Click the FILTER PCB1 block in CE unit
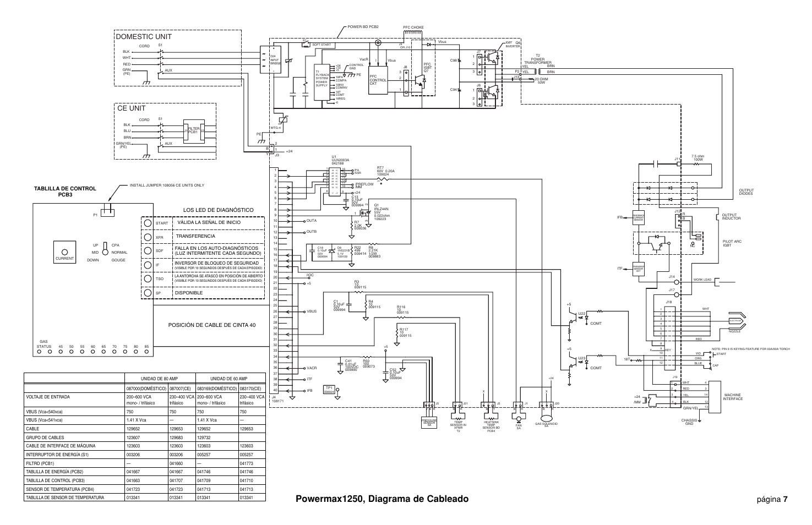This screenshot has height=525, width=812. 193,132
